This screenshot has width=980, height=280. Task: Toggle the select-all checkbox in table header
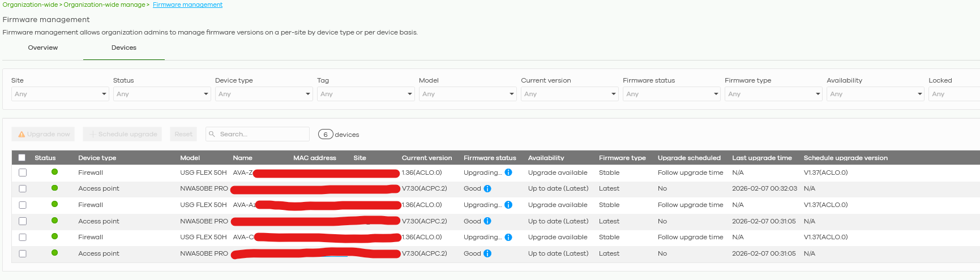click(22, 158)
